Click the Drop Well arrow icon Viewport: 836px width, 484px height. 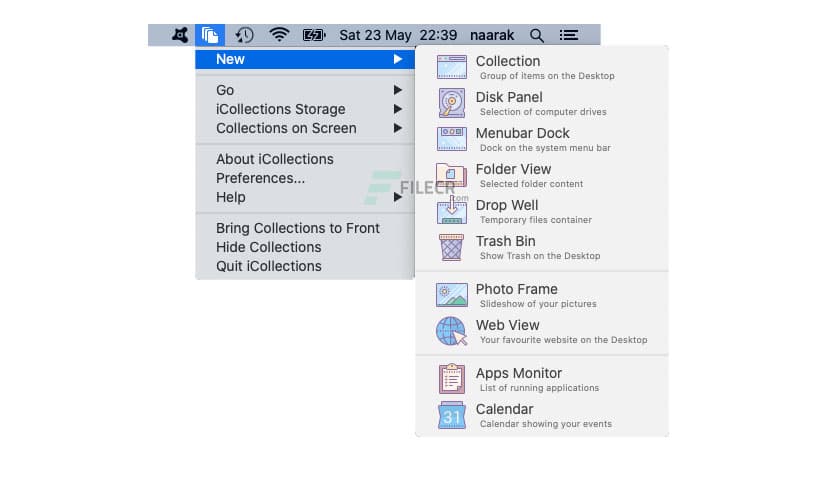click(x=452, y=210)
